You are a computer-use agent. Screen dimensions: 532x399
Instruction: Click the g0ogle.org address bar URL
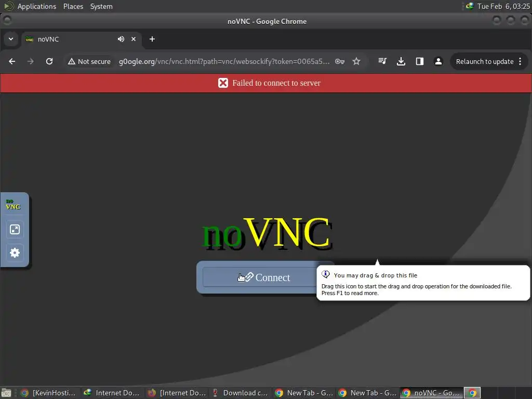point(224,61)
